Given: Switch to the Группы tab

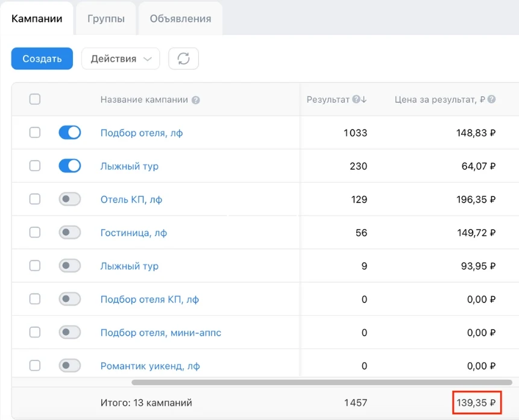Looking at the screenshot, I should click(x=106, y=19).
